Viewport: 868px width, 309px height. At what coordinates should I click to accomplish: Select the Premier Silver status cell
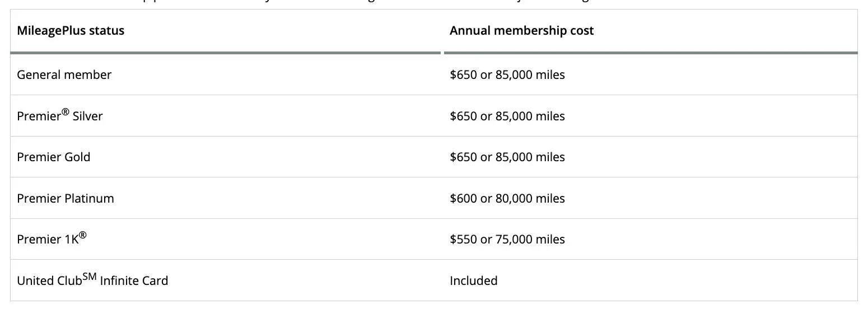pos(59,116)
